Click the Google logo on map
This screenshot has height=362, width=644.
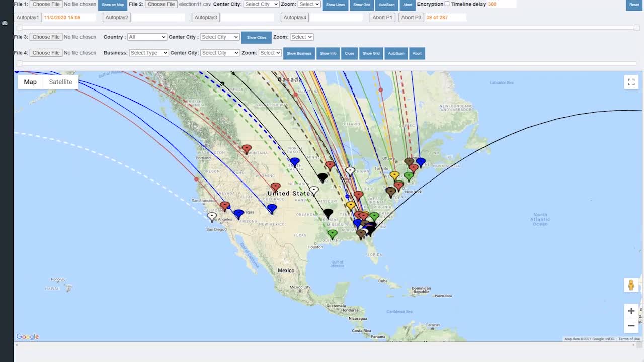27,337
